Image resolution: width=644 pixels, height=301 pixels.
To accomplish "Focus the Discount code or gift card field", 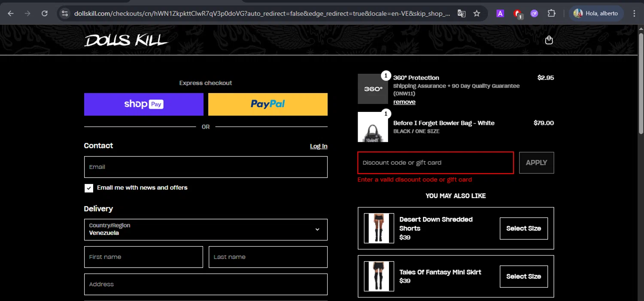I will tap(436, 163).
